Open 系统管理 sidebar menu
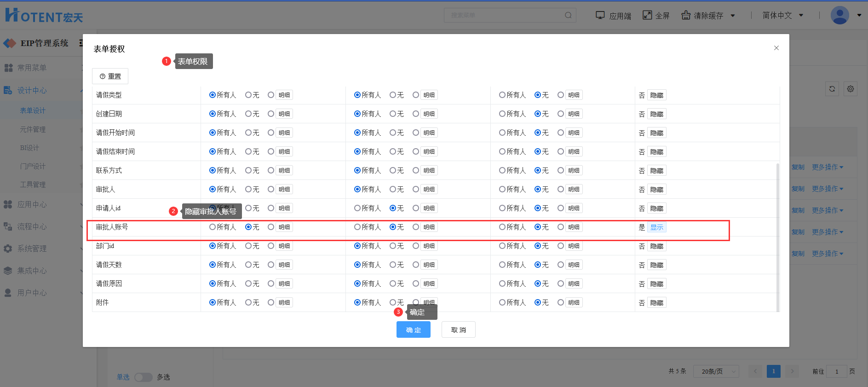This screenshot has height=387, width=868. (32, 248)
